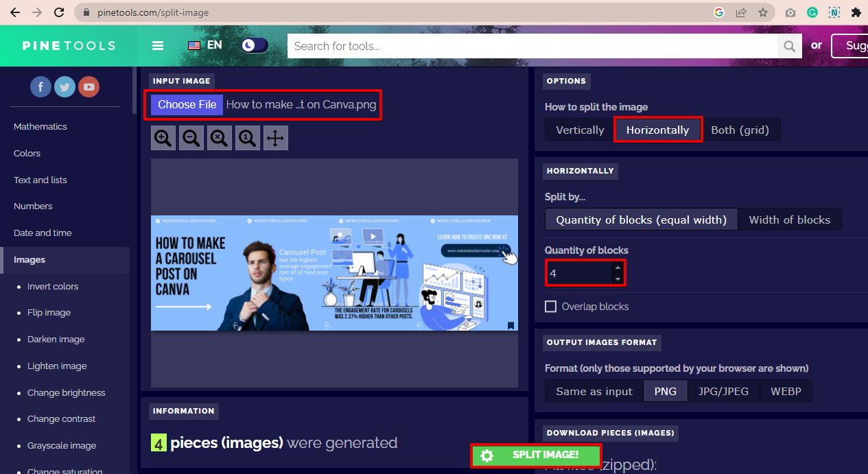Screen dimensions: 868x474
Task: Click the 'Sugg' button in header
Action: click(850, 46)
